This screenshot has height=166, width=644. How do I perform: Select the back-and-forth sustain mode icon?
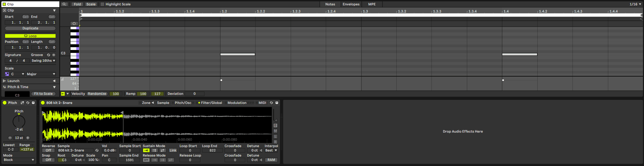(x=163, y=150)
